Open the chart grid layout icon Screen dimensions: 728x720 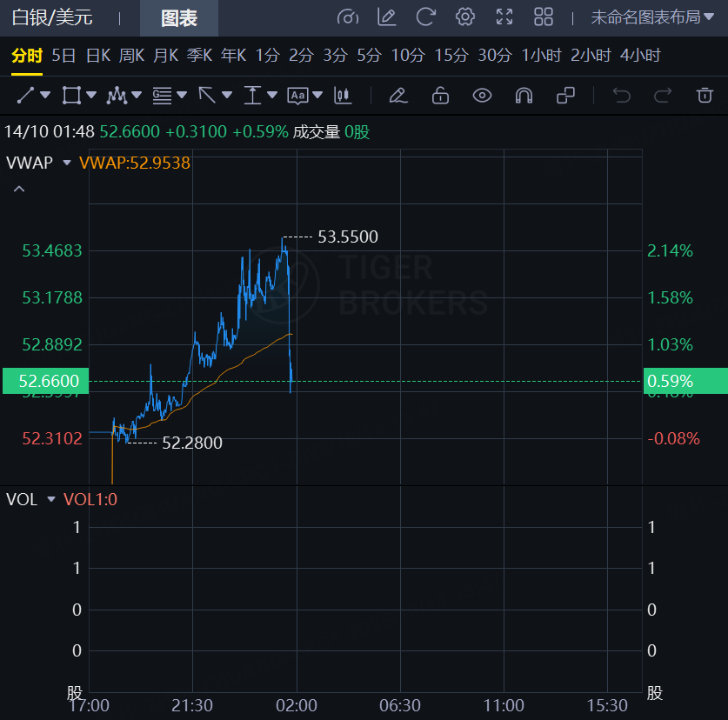tap(544, 17)
